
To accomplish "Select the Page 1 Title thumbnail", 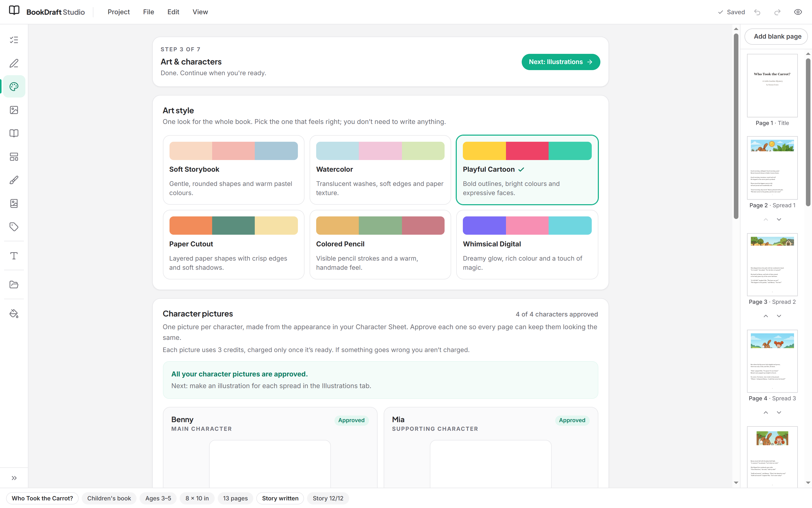I will 772,86.
